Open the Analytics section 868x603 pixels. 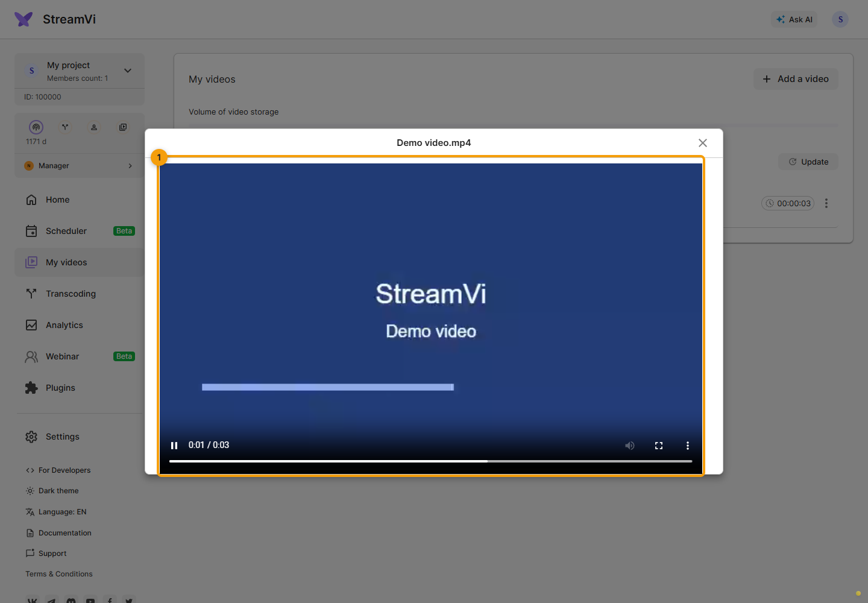click(80, 325)
